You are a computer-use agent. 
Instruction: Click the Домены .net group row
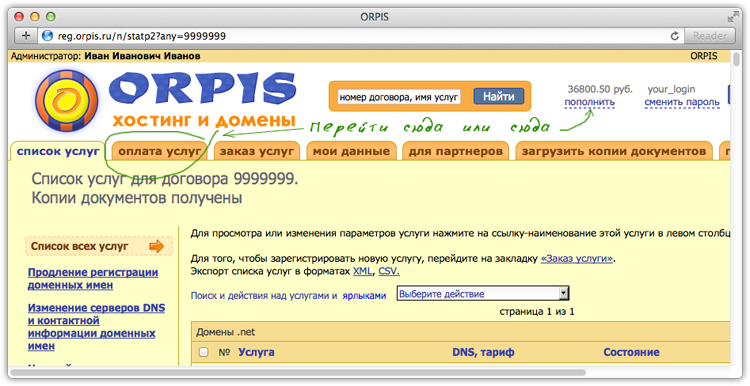pos(460,332)
